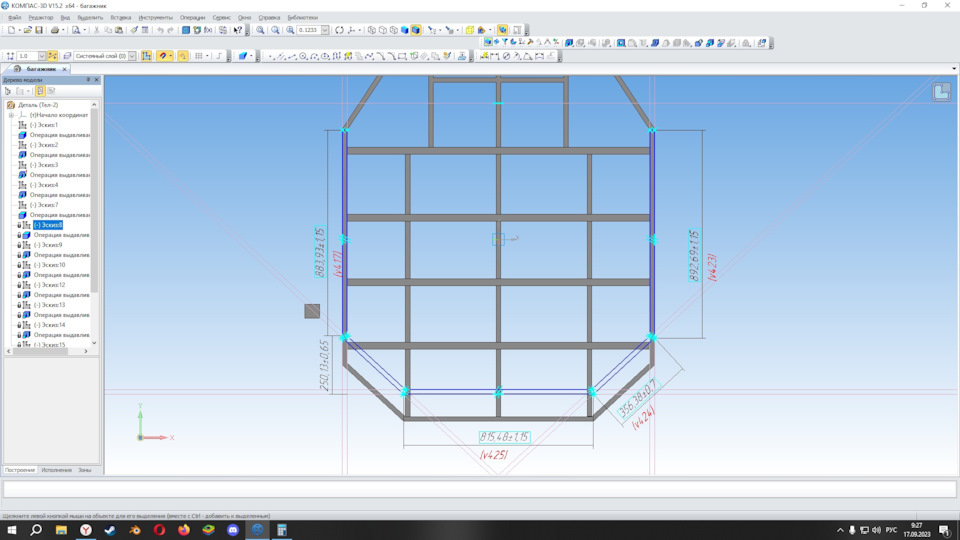Toggle the snaps magnet button
This screenshot has width=960, height=540.
tap(163, 56)
